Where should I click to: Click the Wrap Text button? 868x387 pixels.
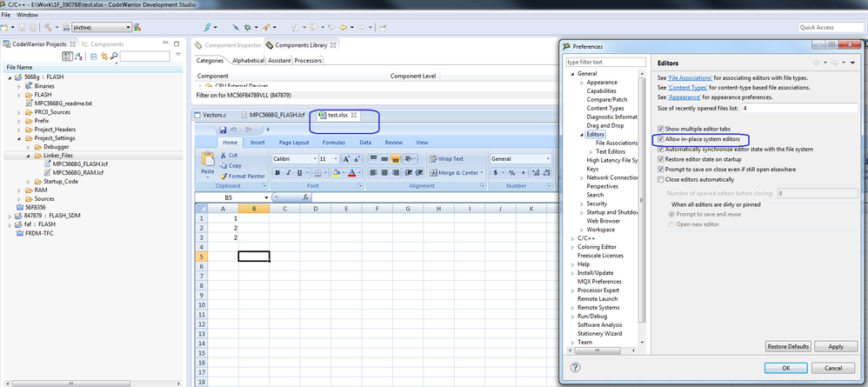coord(446,159)
